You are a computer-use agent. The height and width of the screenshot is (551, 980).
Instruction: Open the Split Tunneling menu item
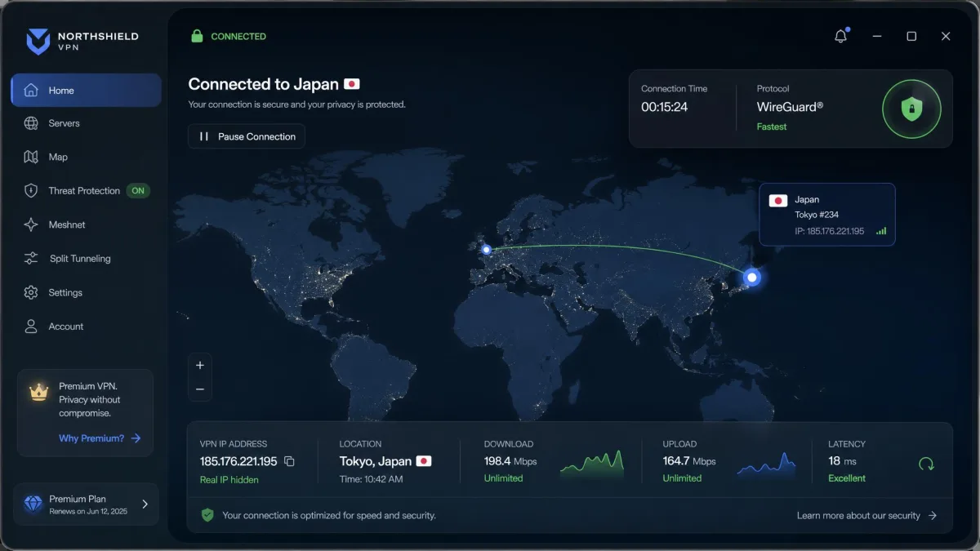[x=86, y=259]
